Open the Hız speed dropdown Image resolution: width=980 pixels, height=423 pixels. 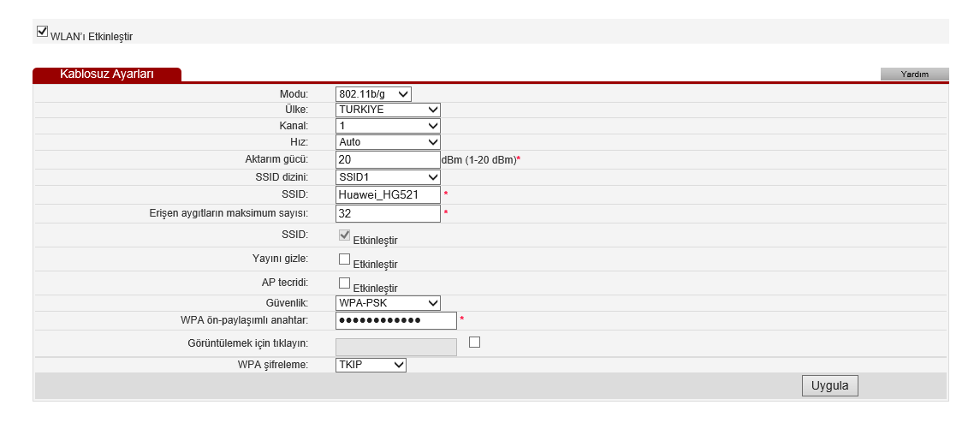pos(388,142)
